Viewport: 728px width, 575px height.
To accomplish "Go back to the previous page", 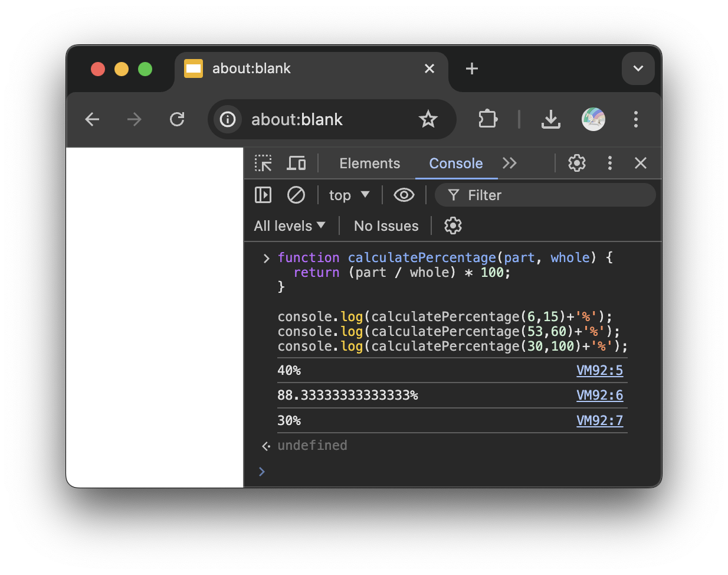I will [x=92, y=119].
